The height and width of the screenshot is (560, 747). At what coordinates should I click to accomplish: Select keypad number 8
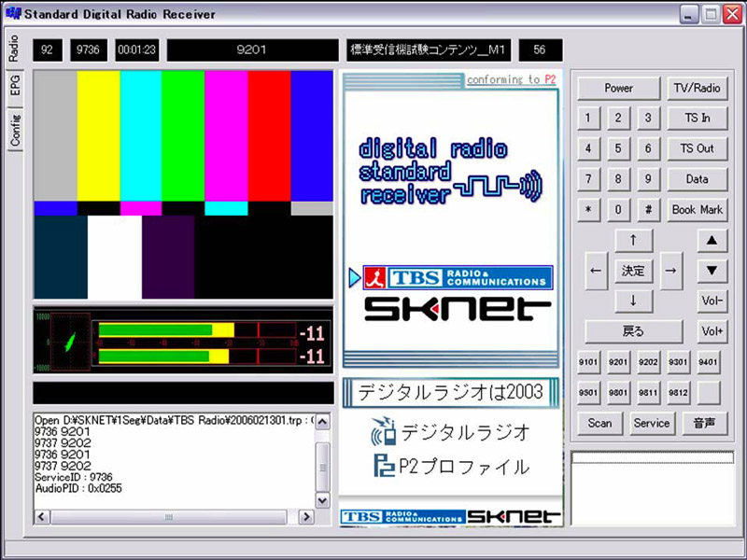tap(618, 179)
